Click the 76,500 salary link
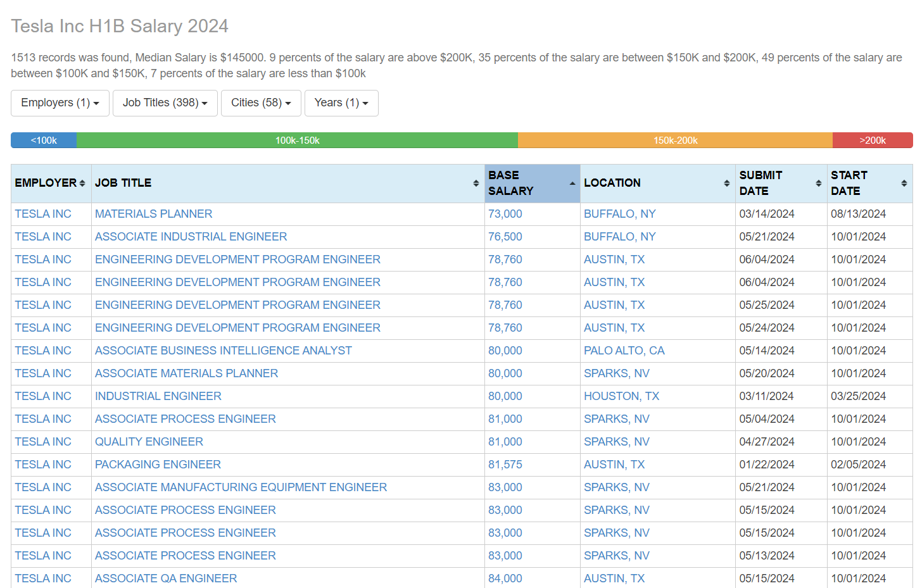Image resolution: width=915 pixels, height=588 pixels. click(x=505, y=237)
